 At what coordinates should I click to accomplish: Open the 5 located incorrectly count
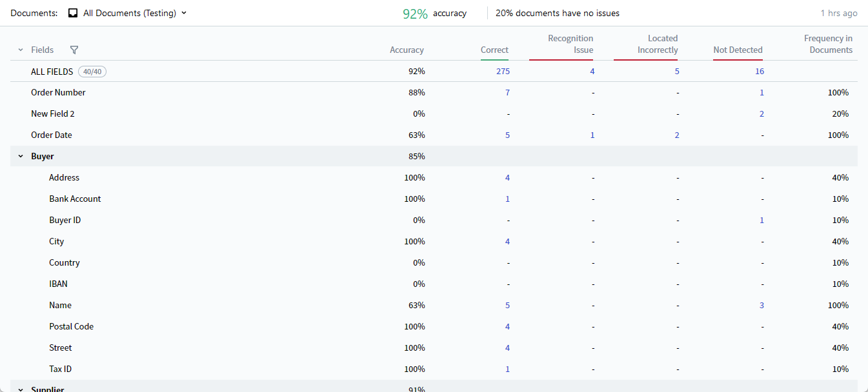pyautogui.click(x=676, y=71)
